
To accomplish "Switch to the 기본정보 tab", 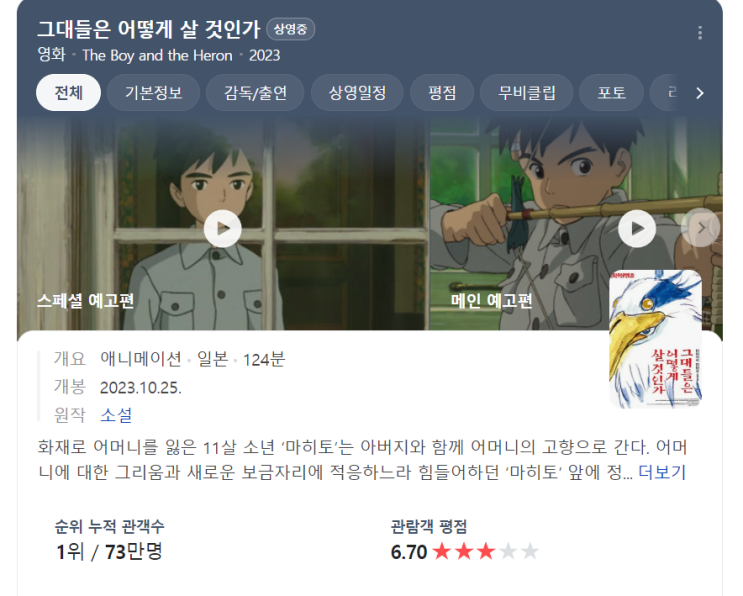I will pyautogui.click(x=154, y=92).
